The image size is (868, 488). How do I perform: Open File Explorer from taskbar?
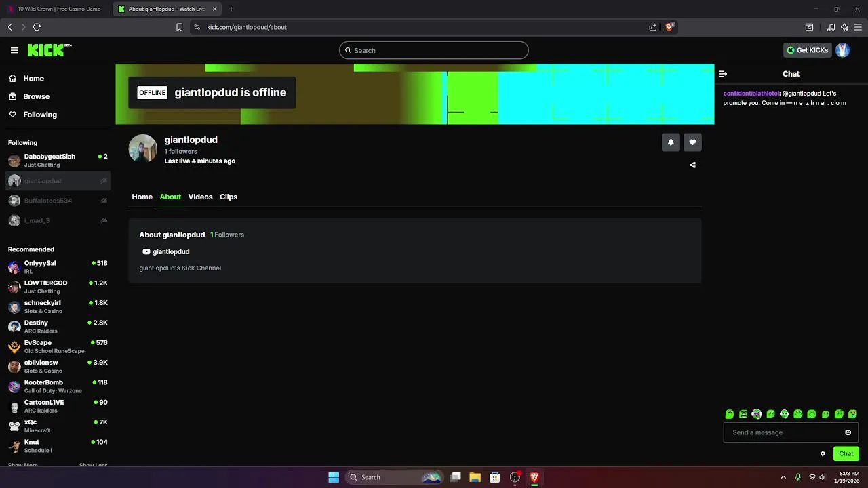[x=475, y=477]
